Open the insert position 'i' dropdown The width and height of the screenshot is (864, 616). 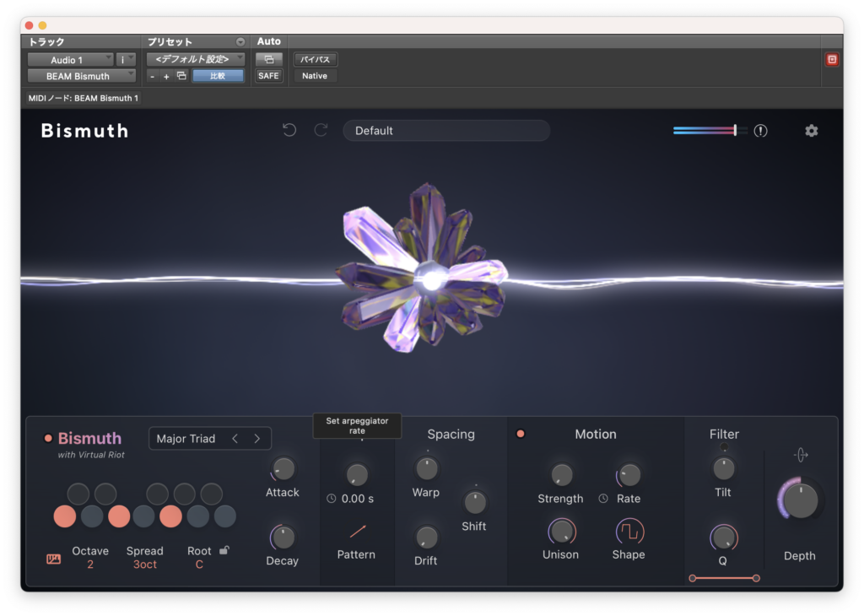(x=126, y=60)
